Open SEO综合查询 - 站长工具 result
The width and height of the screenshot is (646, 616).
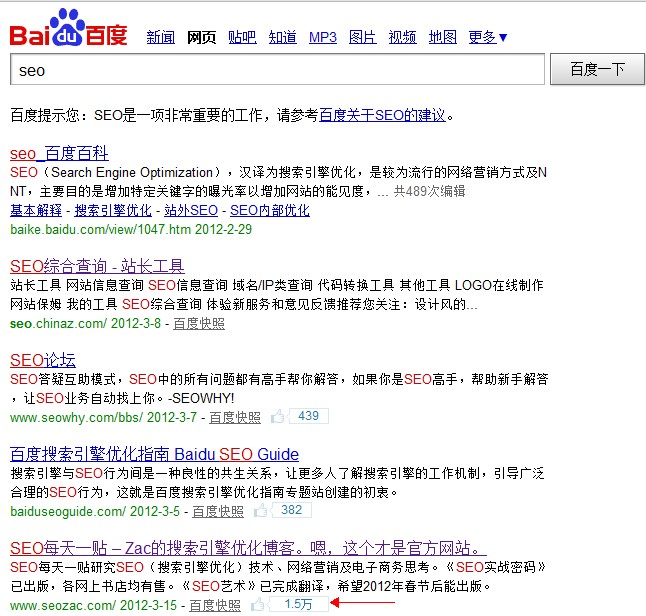tap(97, 266)
